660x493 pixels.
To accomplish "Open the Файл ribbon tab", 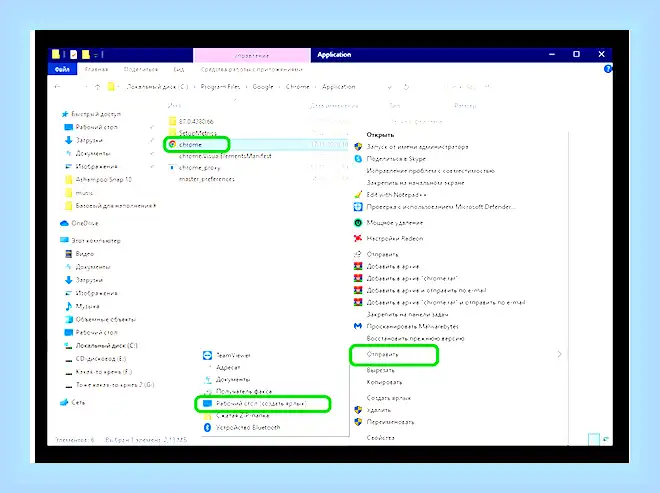I will click(x=62, y=69).
